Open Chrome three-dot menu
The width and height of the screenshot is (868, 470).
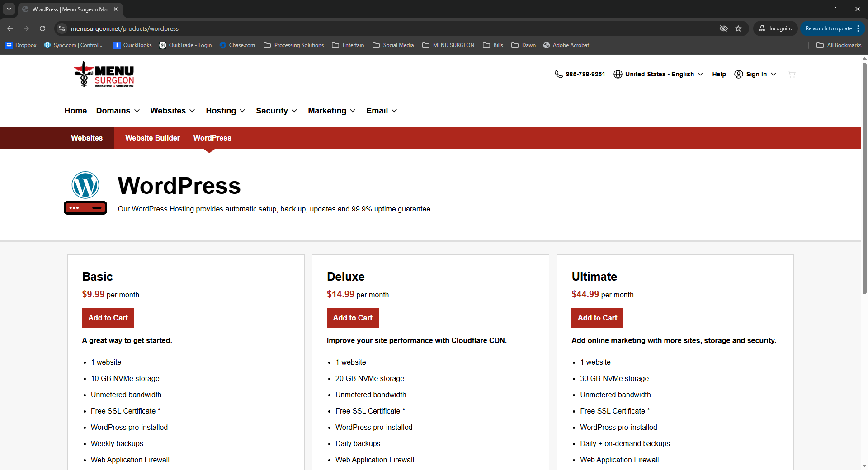(x=858, y=28)
